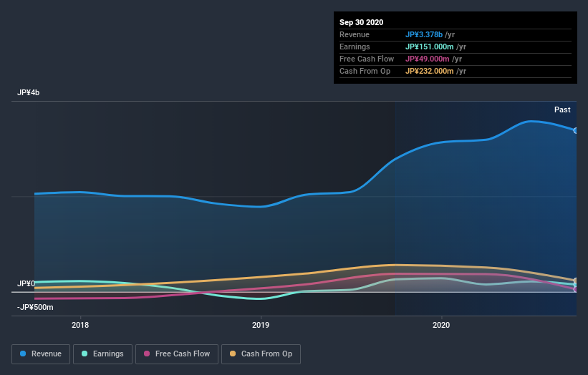The height and width of the screenshot is (375, 588).
Task: Select the 2019 x-axis label
Action: tap(261, 325)
